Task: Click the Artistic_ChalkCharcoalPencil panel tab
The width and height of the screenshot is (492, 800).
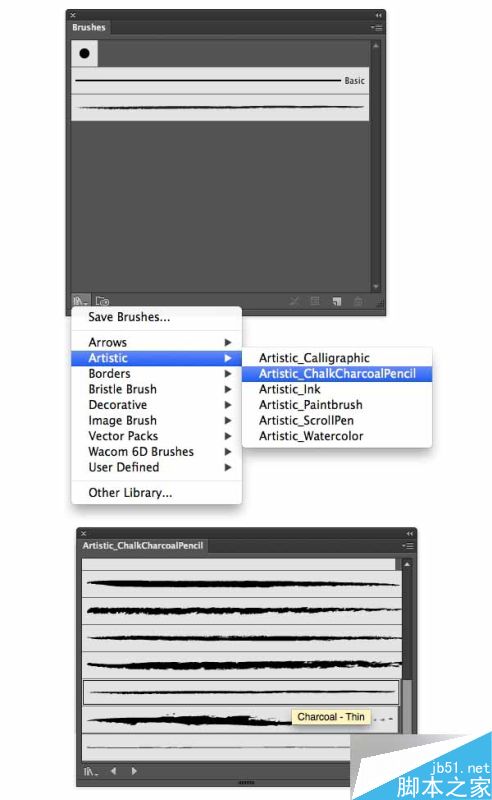Action: coord(143,546)
